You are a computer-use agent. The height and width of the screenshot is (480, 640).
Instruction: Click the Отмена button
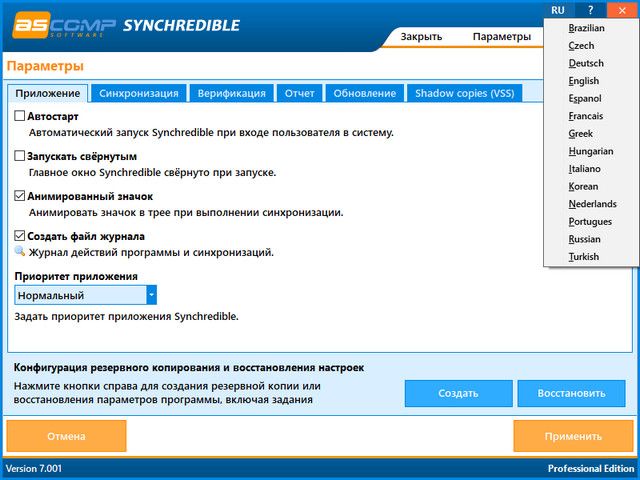click(x=66, y=436)
